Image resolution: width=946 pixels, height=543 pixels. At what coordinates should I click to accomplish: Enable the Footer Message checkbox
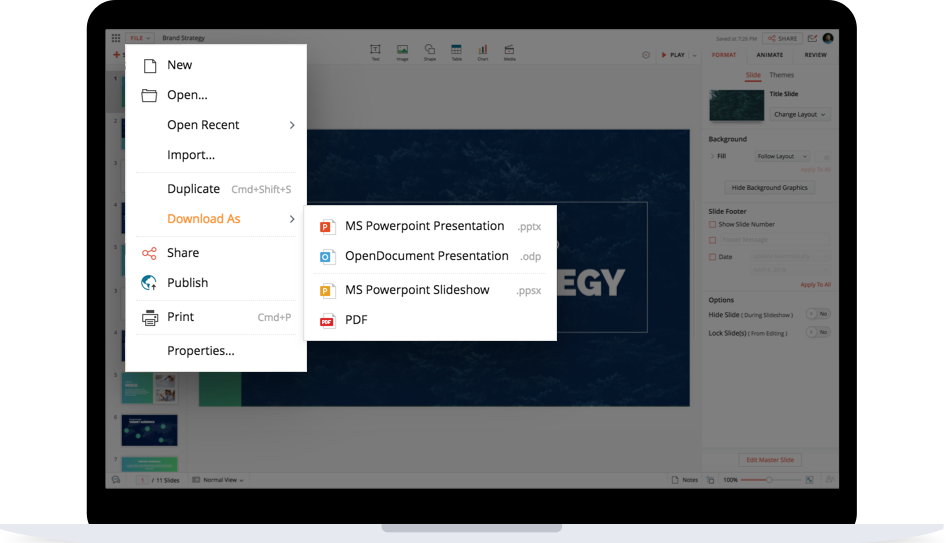pyautogui.click(x=713, y=240)
